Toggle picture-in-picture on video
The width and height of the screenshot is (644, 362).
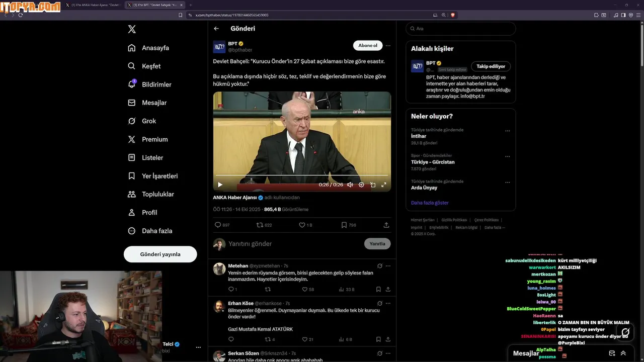click(373, 185)
